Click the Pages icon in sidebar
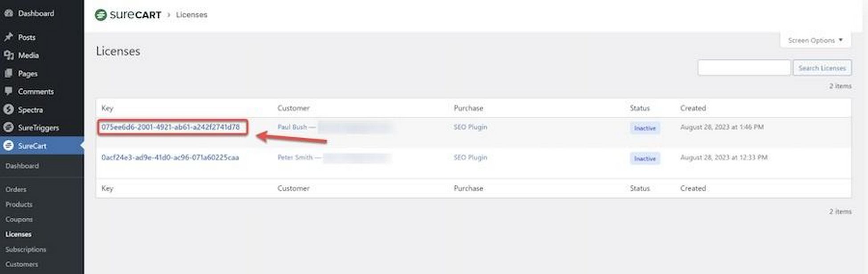Image resolution: width=868 pixels, height=274 pixels. 8,74
